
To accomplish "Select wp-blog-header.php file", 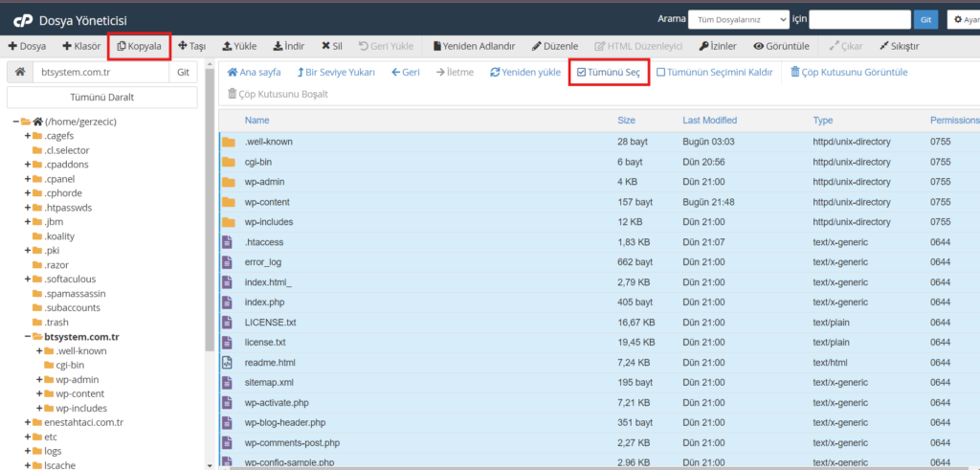I will click(x=599, y=422).
